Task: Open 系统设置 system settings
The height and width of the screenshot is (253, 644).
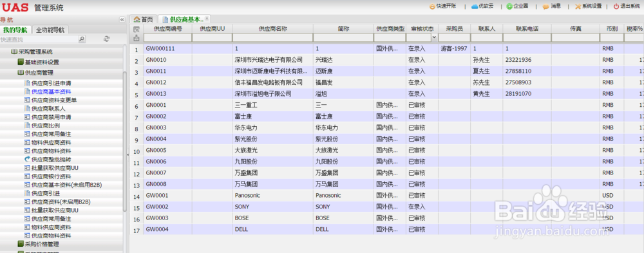Action: pos(588,6)
